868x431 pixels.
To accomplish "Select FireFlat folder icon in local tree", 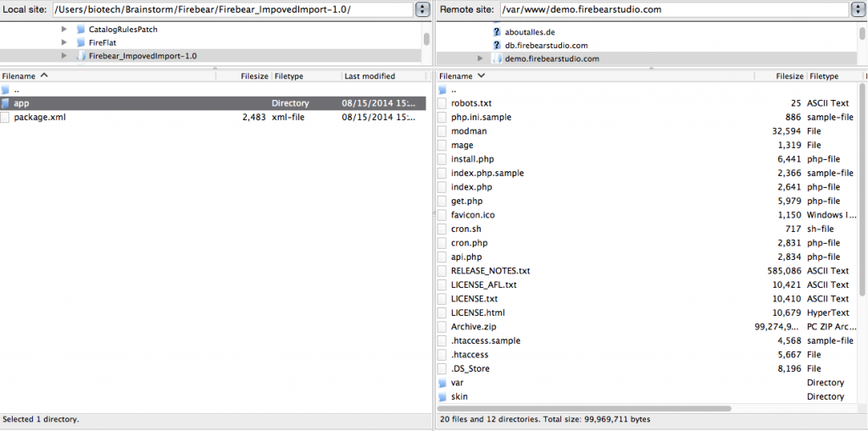I will tap(81, 42).
